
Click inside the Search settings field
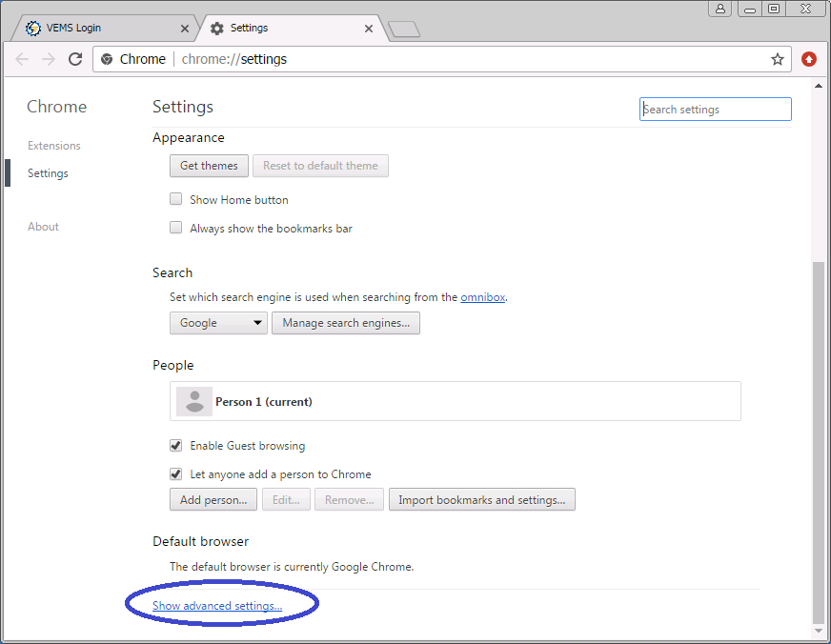coord(715,110)
